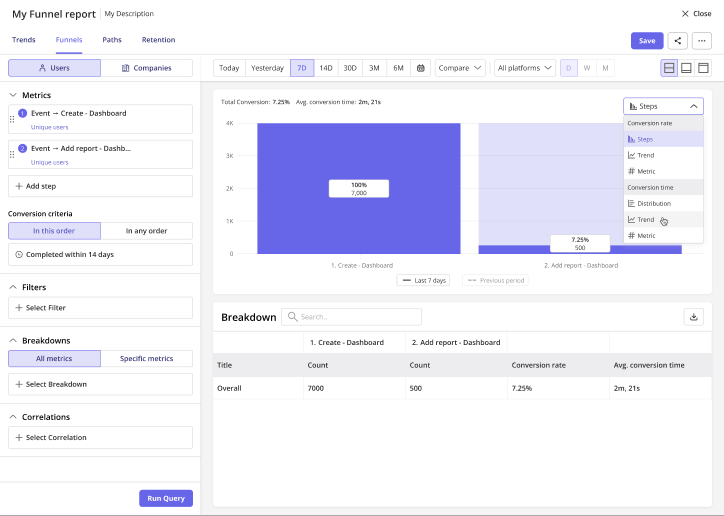Select the 6M date range

pos(398,68)
